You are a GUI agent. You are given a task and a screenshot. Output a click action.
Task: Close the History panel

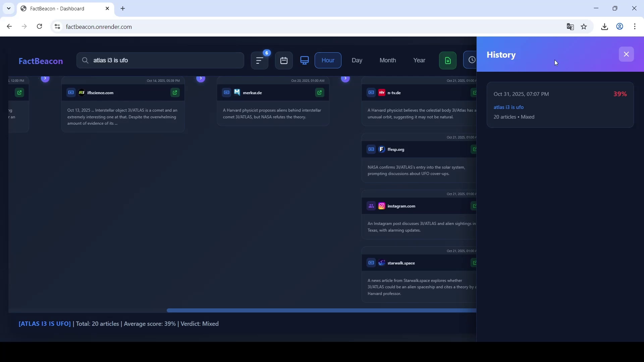[626, 54]
